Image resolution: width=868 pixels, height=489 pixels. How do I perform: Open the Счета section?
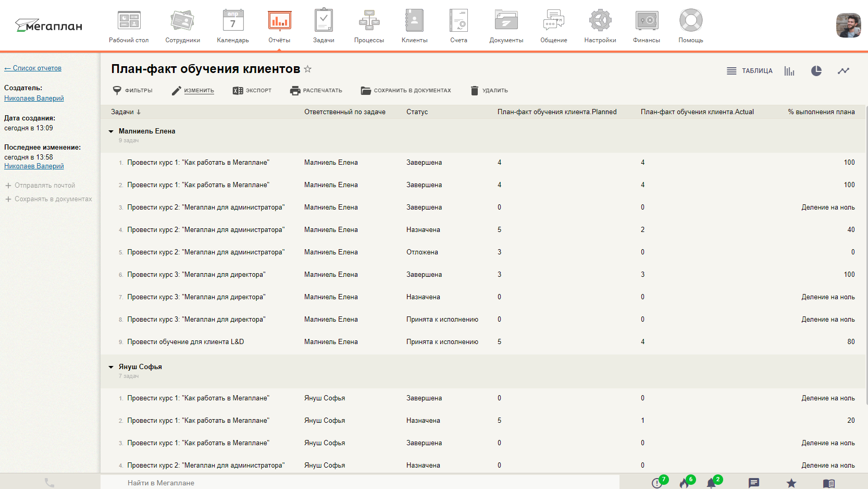pos(458,26)
